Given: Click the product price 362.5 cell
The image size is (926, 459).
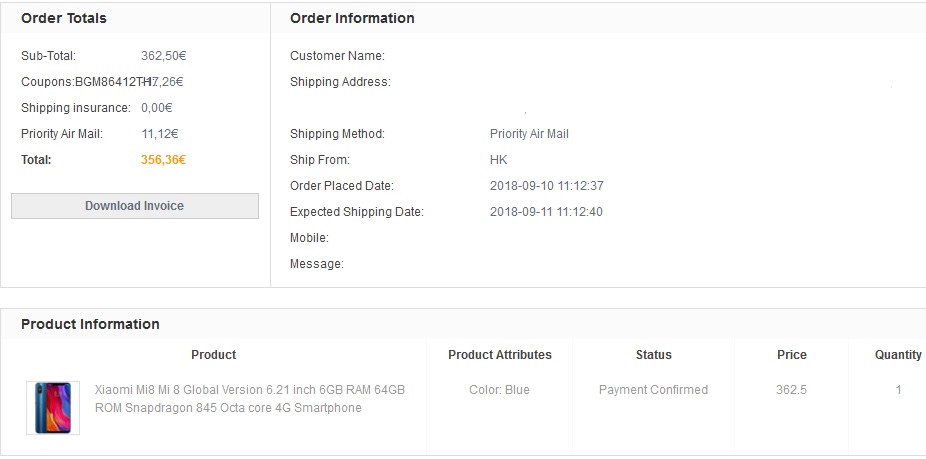Looking at the screenshot, I should (x=791, y=390).
